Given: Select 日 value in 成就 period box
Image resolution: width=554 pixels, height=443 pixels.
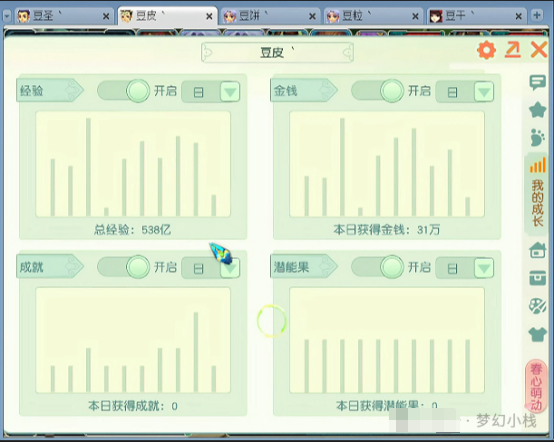Looking at the screenshot, I should coord(199,268).
